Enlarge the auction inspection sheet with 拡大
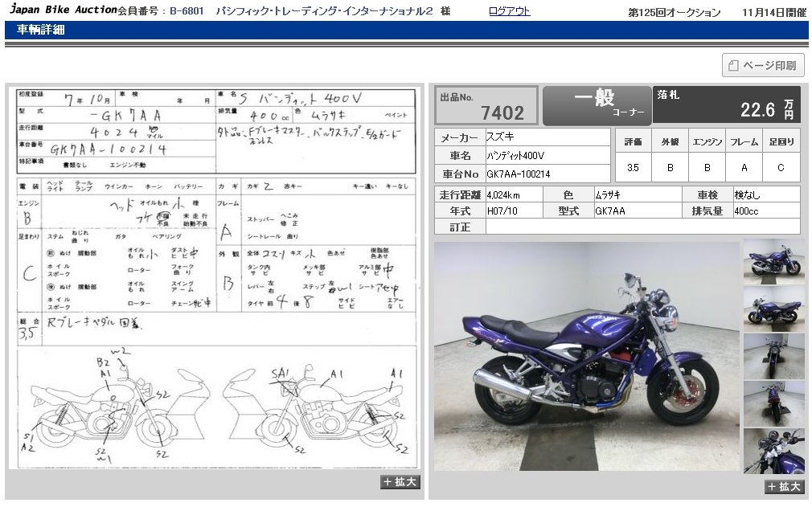The width and height of the screenshot is (812, 507). (x=400, y=482)
